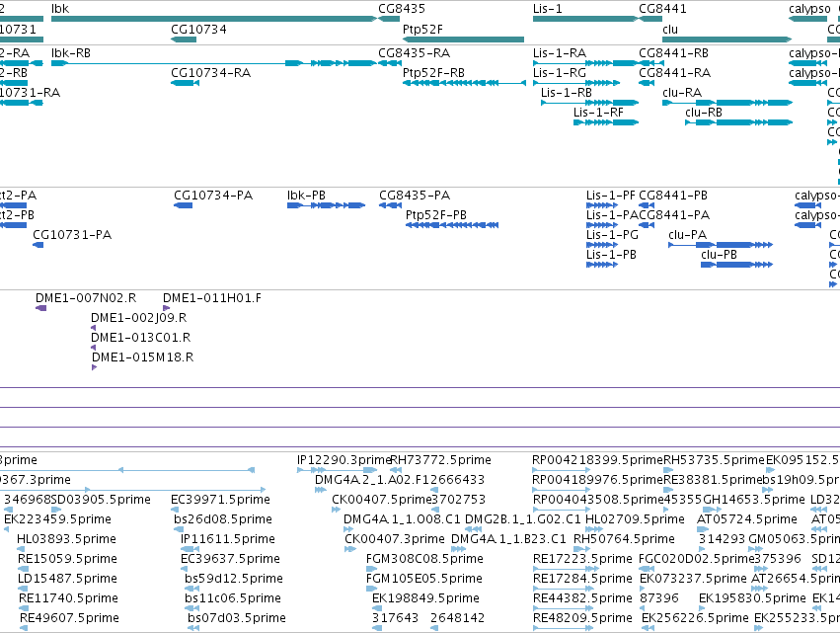
Task: Click the clu-RA transcript label
Action: 682,93
